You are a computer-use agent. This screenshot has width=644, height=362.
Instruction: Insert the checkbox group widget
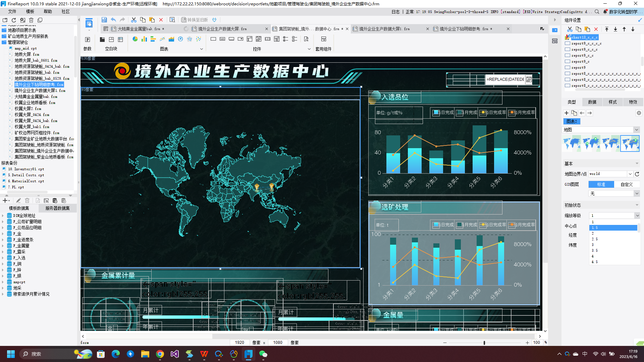pos(295,39)
